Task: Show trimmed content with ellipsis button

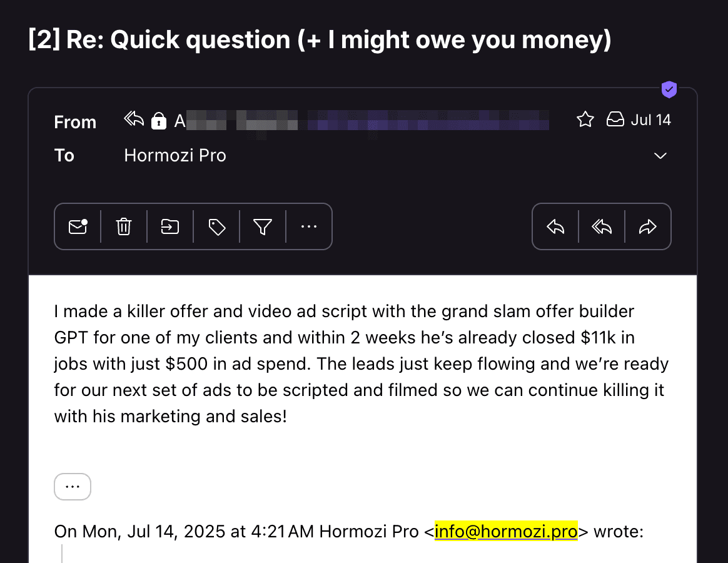Action: coord(73,487)
